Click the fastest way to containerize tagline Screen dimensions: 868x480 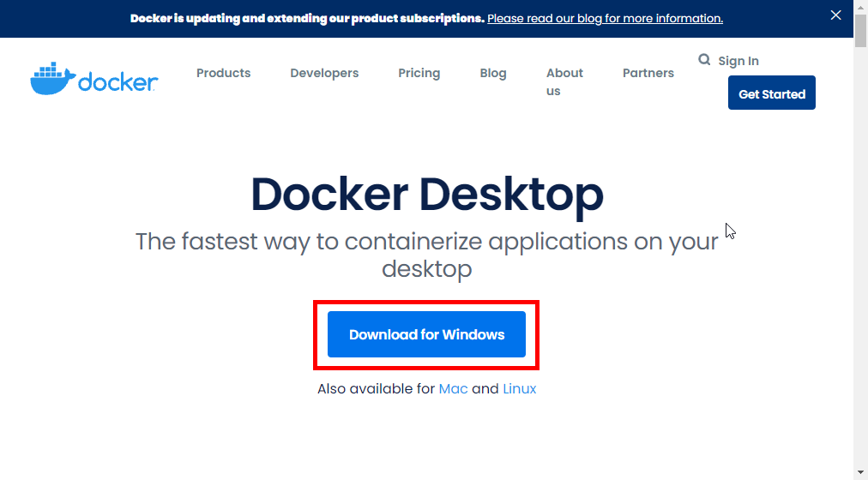pos(427,255)
